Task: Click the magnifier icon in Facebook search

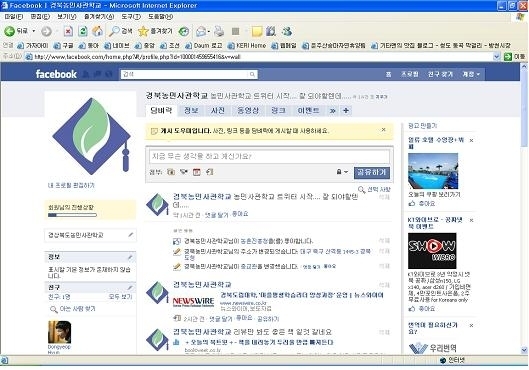Action: [x=252, y=74]
